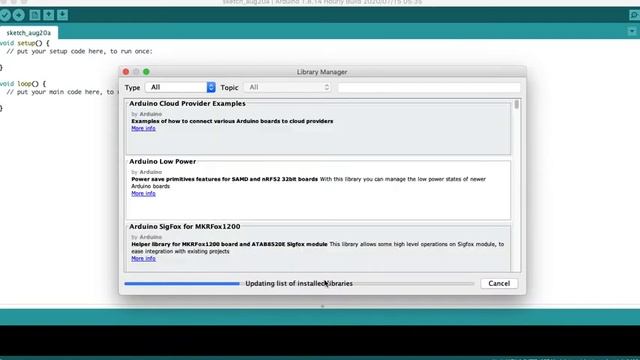Open More info for Arduino SigFox
This screenshot has width=640, height=360.
coord(143,259)
